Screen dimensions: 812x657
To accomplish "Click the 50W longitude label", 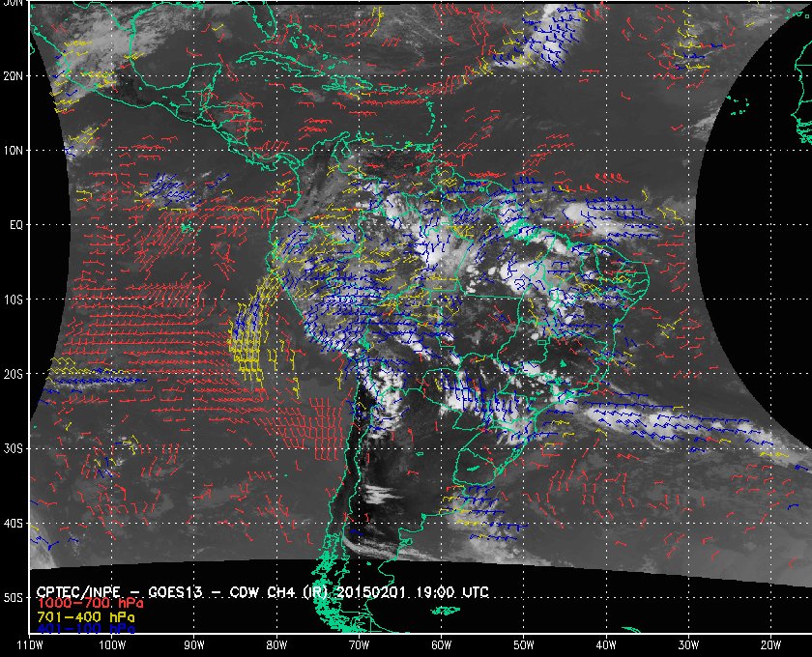I will coord(524,645).
